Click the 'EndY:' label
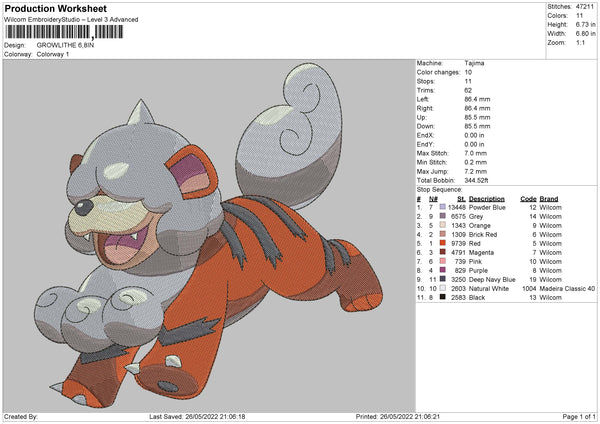Viewport: 600px width, 424px height. (425, 144)
